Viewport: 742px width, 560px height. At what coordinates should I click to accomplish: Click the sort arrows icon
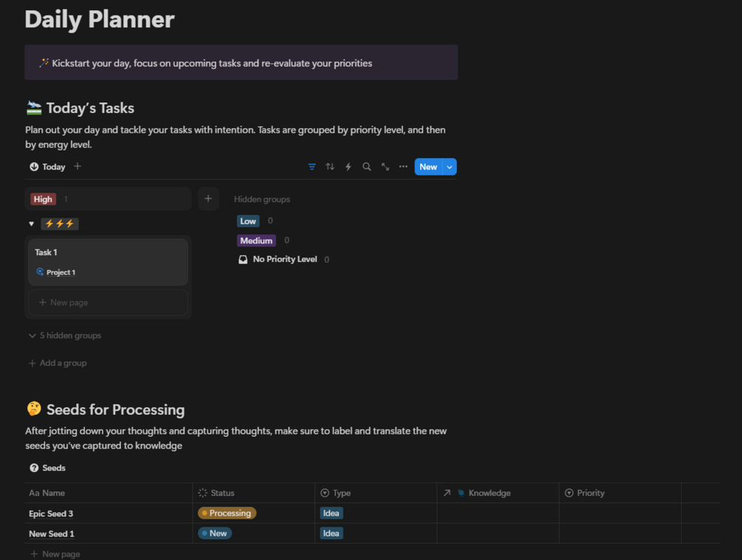[330, 167]
